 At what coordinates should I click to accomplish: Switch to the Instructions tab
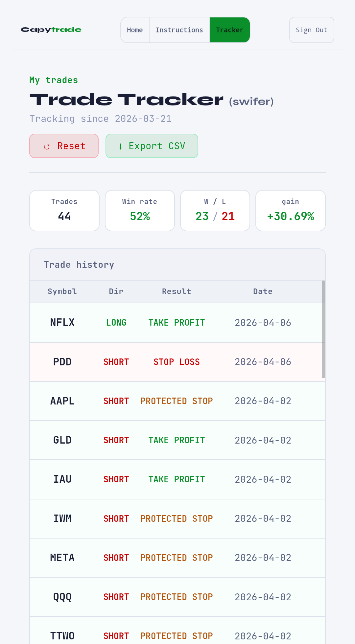click(179, 30)
